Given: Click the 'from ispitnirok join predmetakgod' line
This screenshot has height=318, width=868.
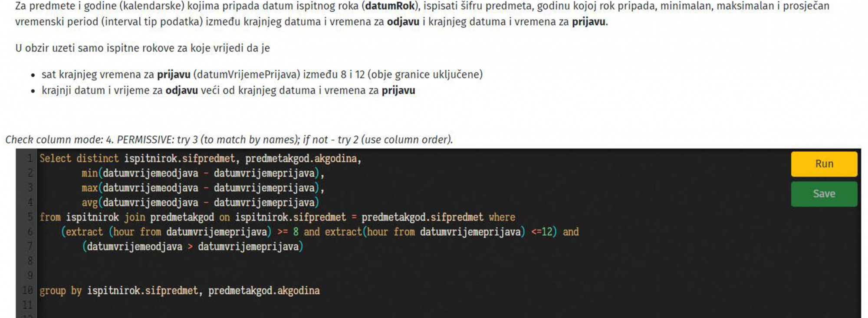Looking at the screenshot, I should (277, 217).
